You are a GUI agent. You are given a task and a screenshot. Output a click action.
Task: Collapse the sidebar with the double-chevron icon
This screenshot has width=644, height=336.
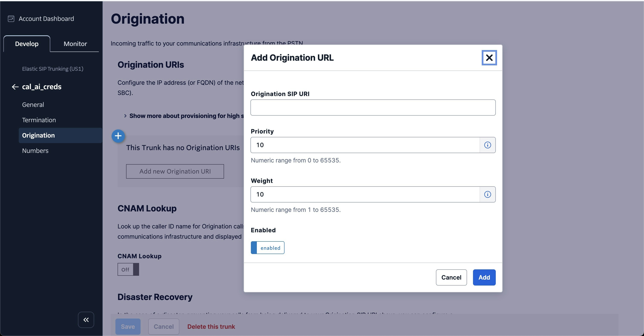pyautogui.click(x=86, y=320)
